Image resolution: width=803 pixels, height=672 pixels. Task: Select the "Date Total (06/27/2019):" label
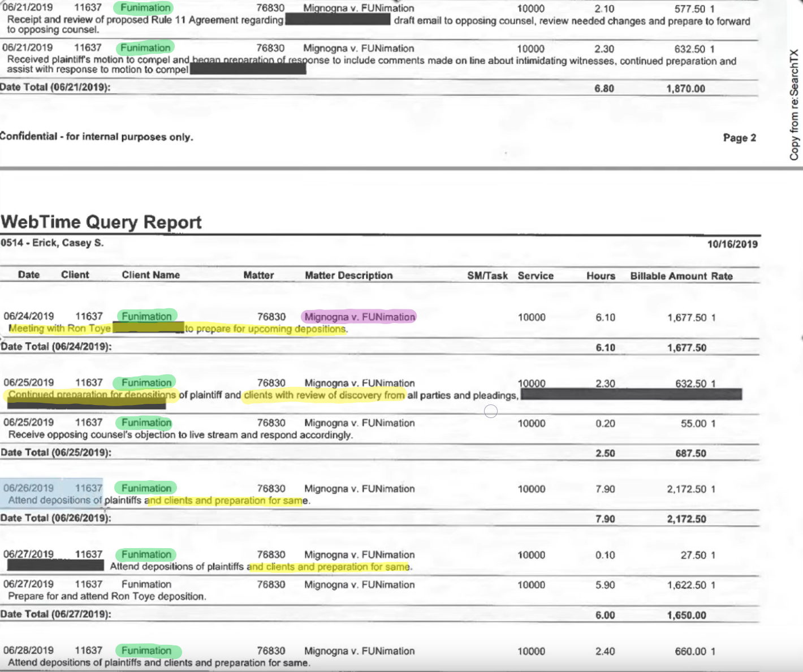point(56,614)
